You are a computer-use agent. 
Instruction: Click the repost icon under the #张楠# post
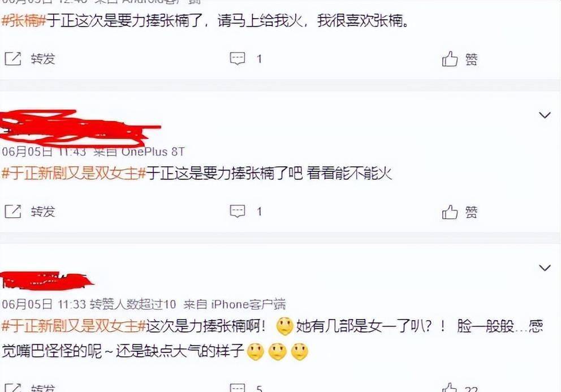pos(13,59)
